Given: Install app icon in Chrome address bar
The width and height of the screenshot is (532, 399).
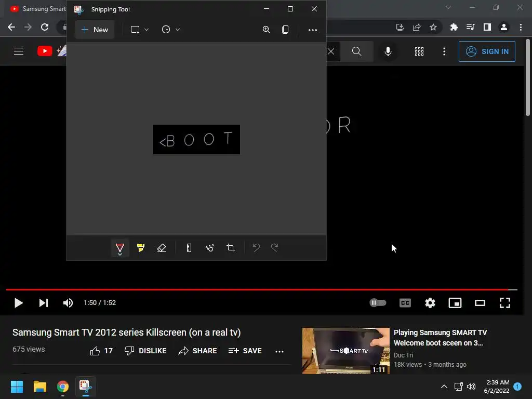Looking at the screenshot, I should (x=400, y=27).
